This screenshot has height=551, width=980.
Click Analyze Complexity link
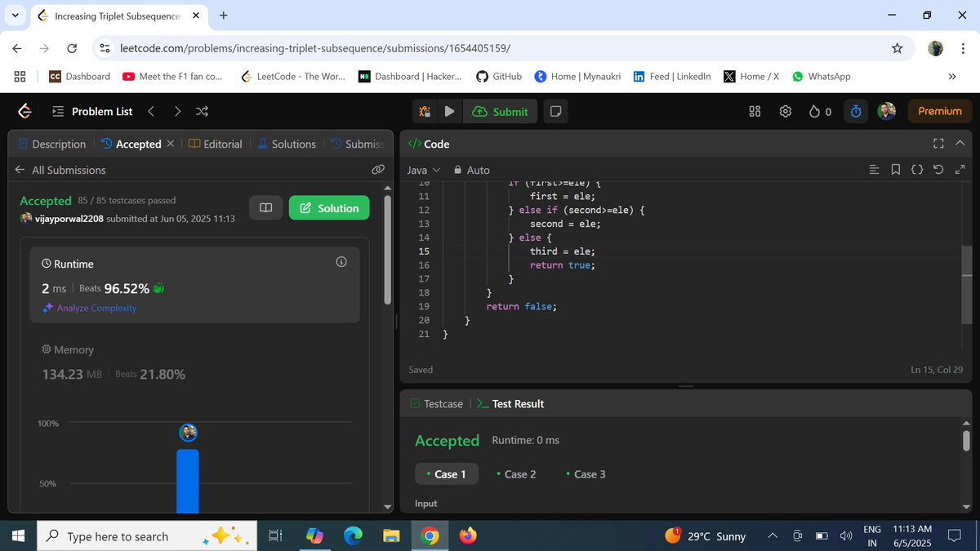(90, 308)
